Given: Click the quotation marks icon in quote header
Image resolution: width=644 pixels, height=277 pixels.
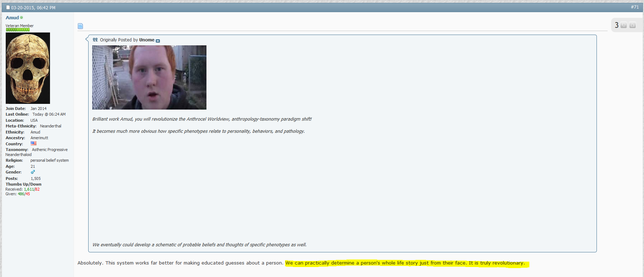Looking at the screenshot, I should coord(95,40).
